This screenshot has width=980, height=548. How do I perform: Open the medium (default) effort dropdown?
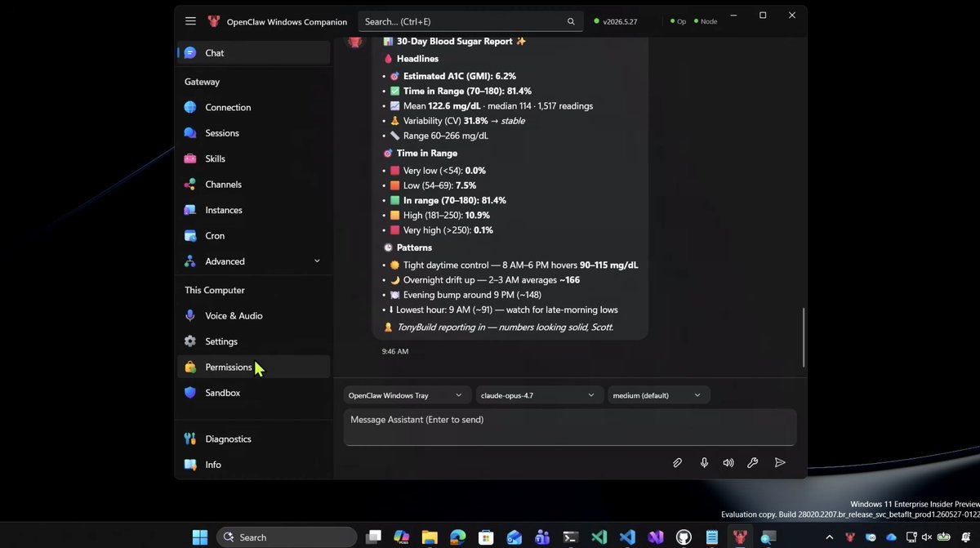[658, 395]
